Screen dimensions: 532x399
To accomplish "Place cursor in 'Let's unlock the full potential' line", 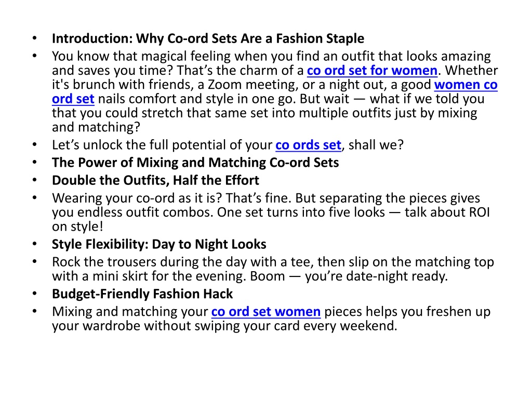I will point(228,145).
